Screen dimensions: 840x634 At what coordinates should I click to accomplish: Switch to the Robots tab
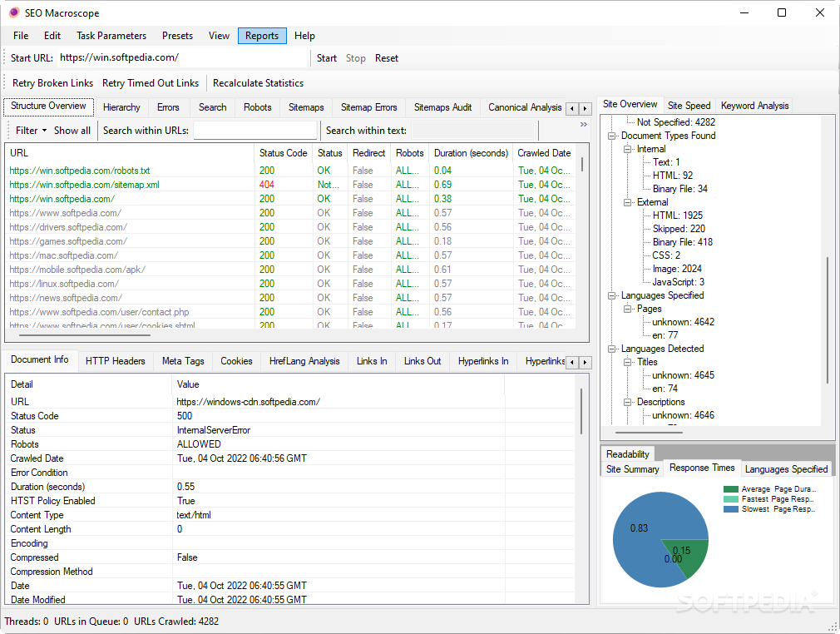pyautogui.click(x=258, y=107)
